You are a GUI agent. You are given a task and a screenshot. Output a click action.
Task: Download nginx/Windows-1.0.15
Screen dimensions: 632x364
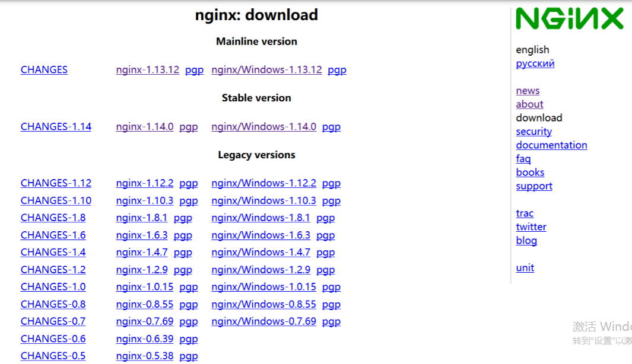click(263, 287)
